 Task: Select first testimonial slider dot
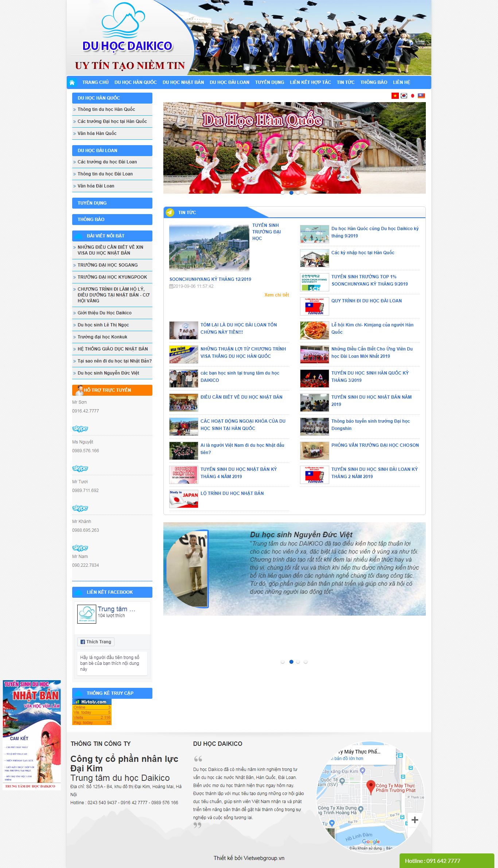coord(283,662)
